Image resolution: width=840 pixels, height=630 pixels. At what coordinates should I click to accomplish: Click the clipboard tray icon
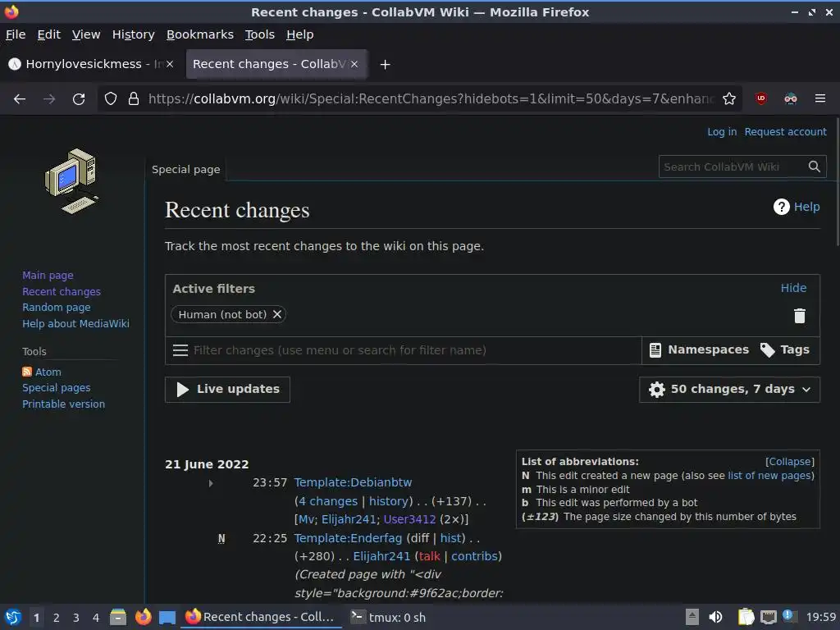pos(746,617)
